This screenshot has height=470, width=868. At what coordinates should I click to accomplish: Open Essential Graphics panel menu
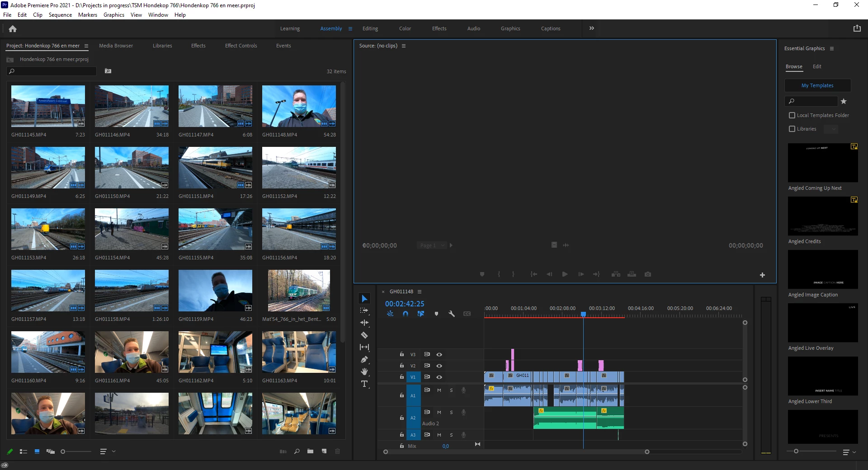pyautogui.click(x=832, y=48)
